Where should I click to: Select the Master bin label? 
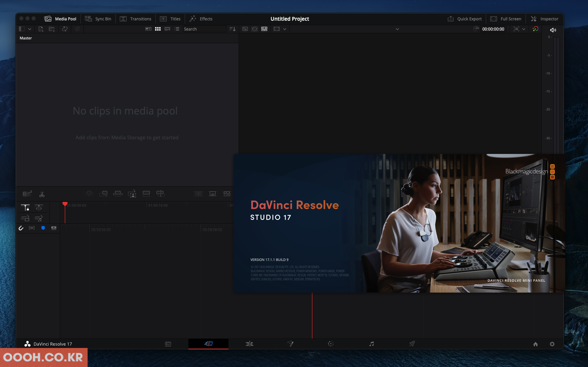pyautogui.click(x=26, y=38)
